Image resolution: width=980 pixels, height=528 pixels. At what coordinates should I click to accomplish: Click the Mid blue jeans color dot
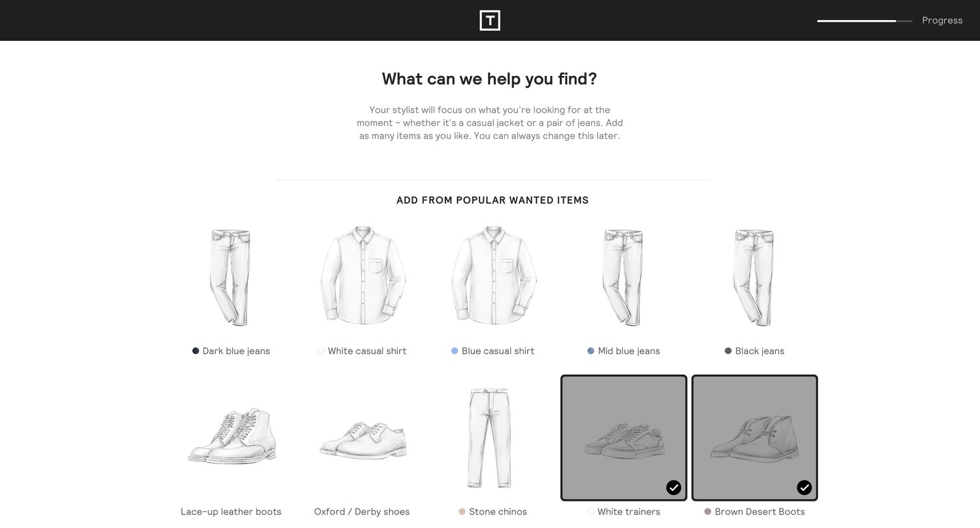pos(590,351)
